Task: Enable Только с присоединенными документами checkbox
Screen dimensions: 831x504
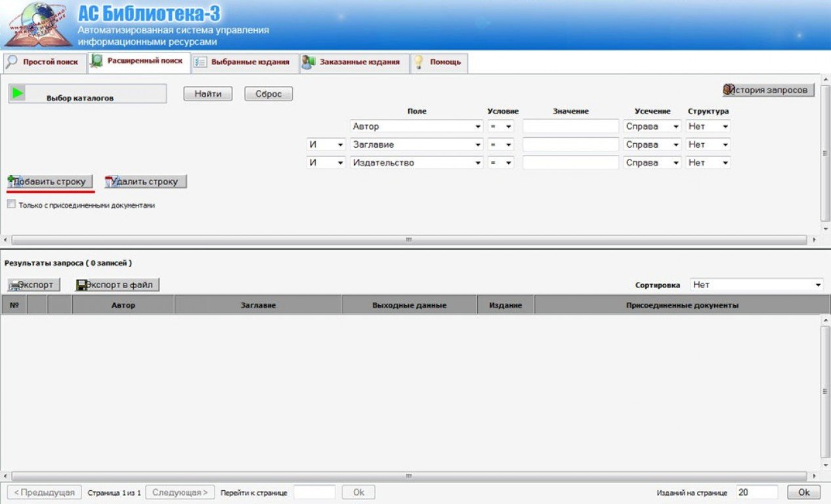Action: coord(11,204)
